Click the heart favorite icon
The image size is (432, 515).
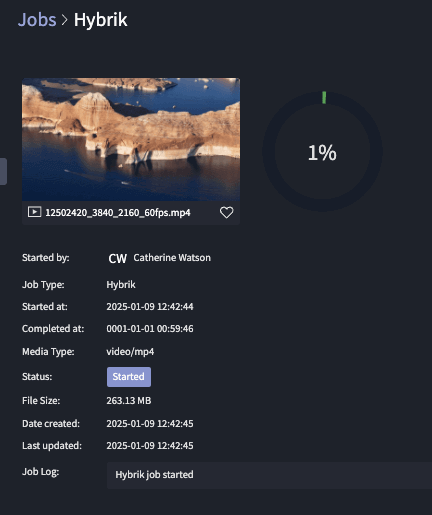click(226, 212)
